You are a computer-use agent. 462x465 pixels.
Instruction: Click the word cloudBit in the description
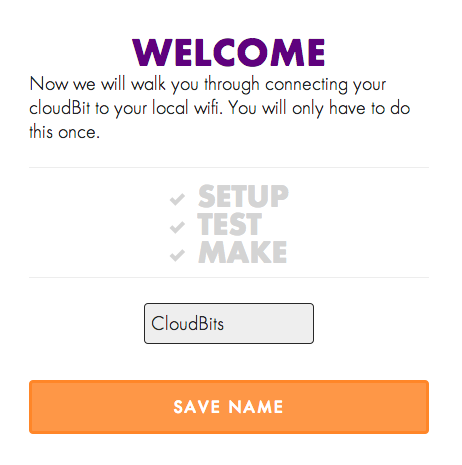[60, 108]
